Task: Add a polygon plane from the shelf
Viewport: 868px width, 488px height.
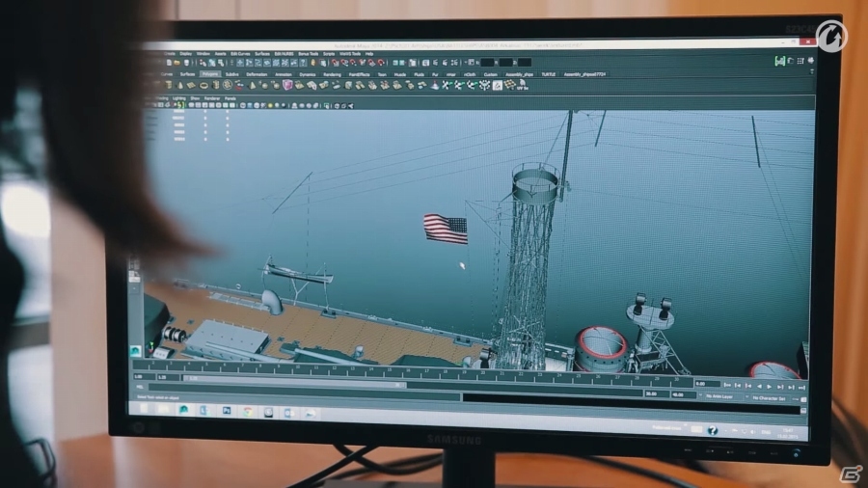Action: (x=191, y=85)
